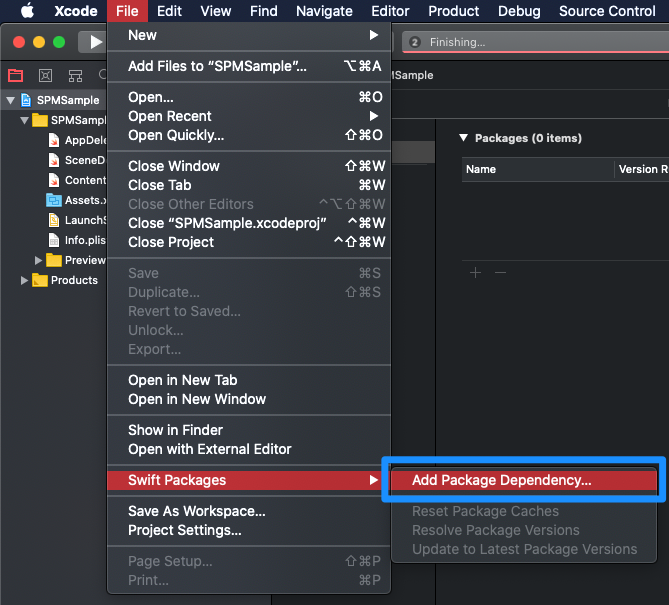The height and width of the screenshot is (605, 669).
Task: Collapse the Packages section triangle
Action: click(x=463, y=138)
